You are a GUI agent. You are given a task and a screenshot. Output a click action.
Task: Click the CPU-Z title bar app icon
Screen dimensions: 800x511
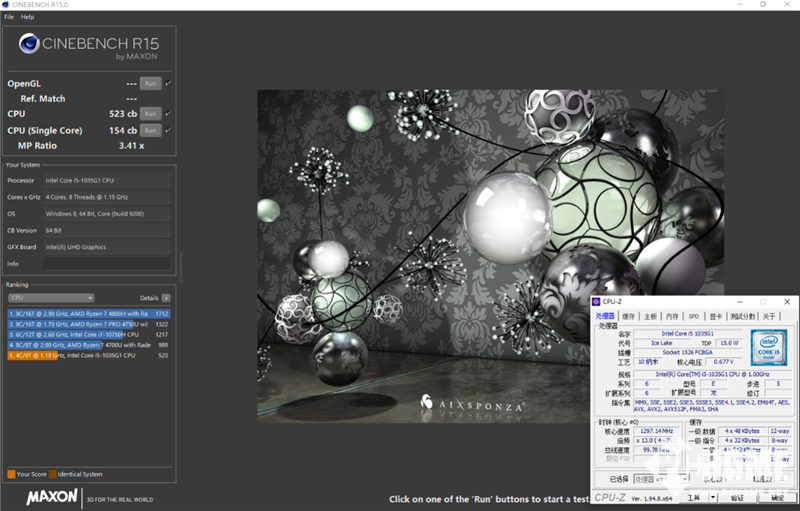click(596, 302)
